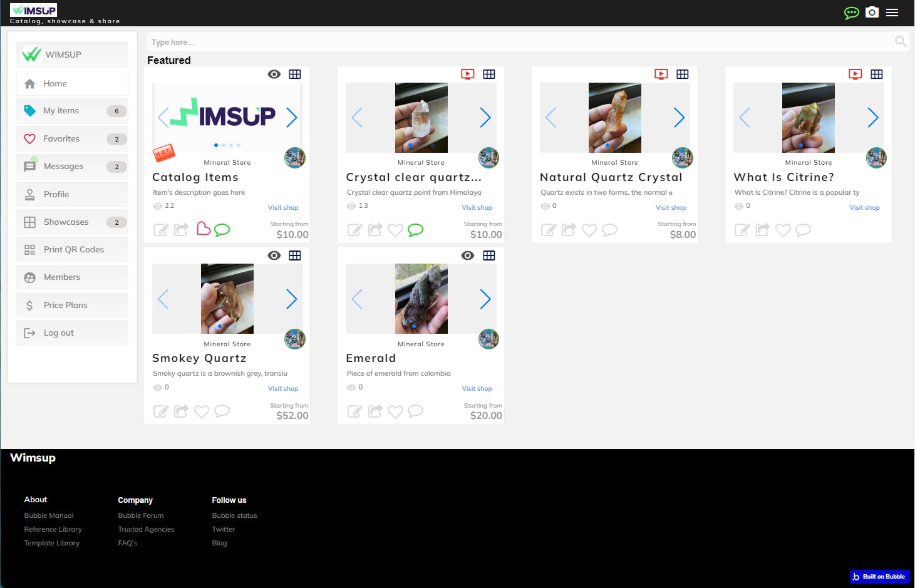This screenshot has height=588, width=915.
Task: Show next image on Smokey Quartz card
Action: click(x=291, y=299)
